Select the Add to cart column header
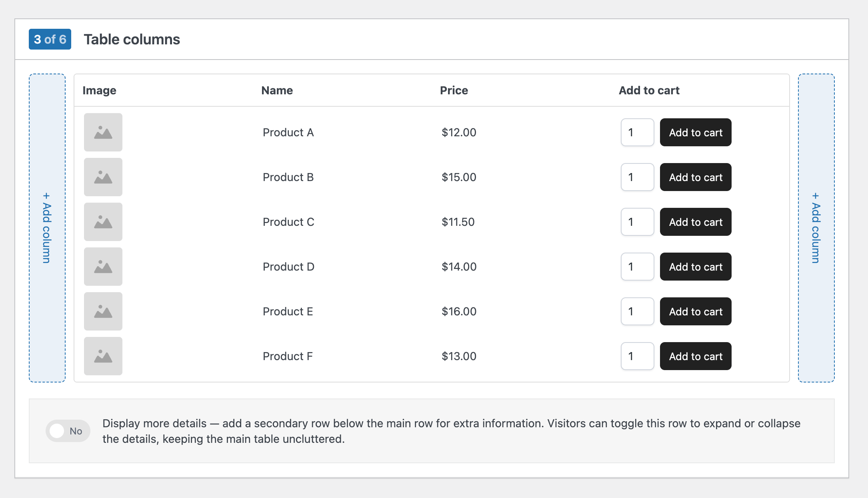 [649, 90]
